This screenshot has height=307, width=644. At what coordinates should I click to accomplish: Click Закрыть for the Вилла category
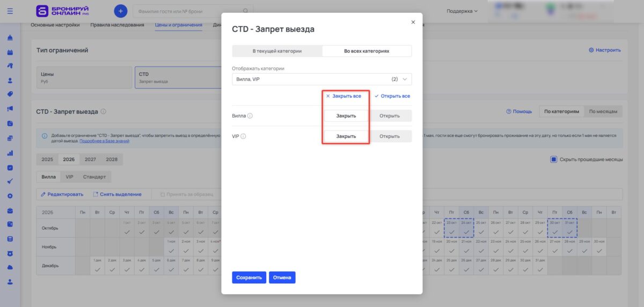pos(346,116)
